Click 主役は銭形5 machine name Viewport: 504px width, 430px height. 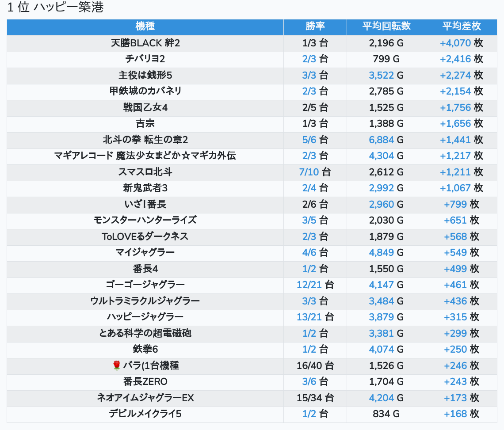(x=145, y=75)
